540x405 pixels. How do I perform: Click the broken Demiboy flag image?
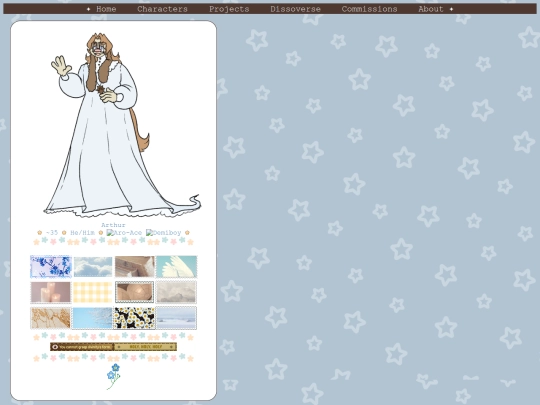[164, 233]
